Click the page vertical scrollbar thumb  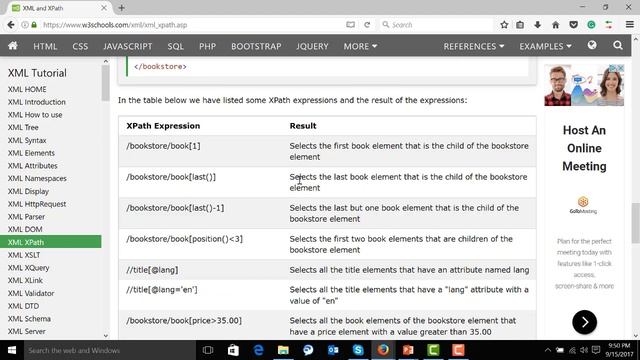(x=636, y=223)
